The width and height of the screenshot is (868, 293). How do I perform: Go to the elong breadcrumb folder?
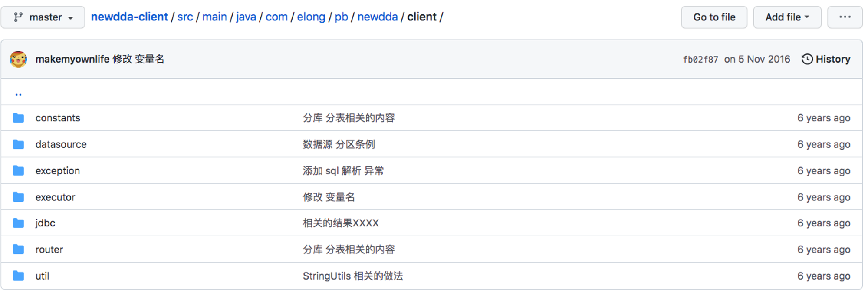point(311,17)
